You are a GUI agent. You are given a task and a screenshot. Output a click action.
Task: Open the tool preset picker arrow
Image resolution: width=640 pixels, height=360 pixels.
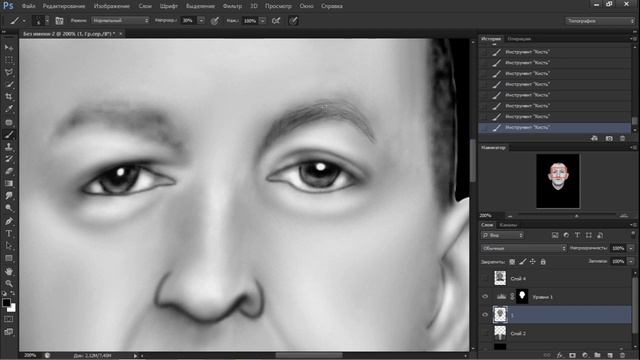coord(24,20)
